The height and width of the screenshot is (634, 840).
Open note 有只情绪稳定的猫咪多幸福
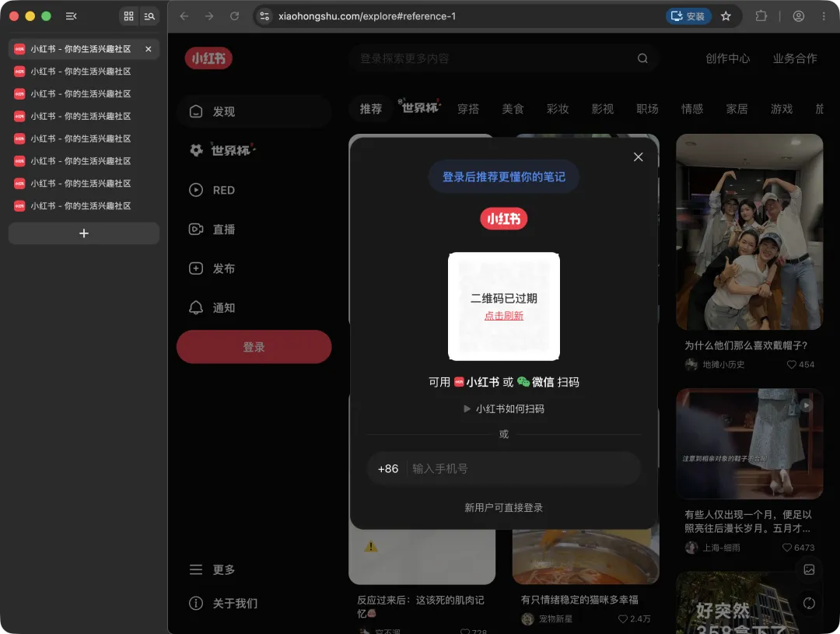pos(579,600)
